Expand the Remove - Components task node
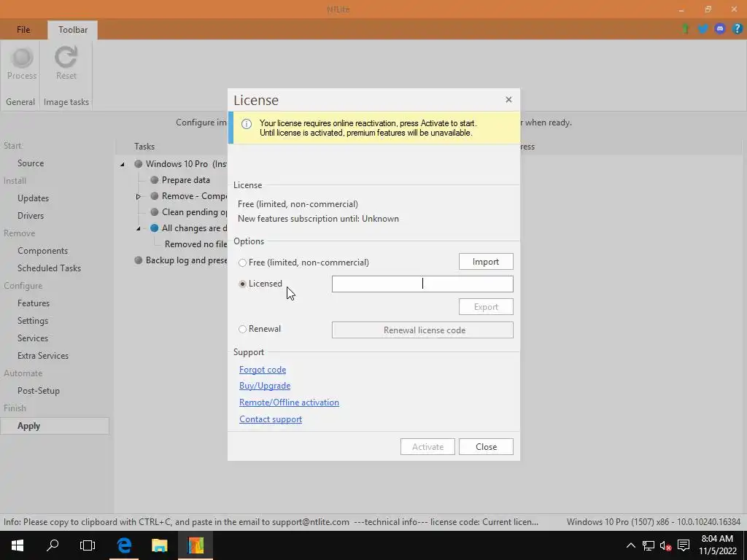Viewport: 747px width, 560px height. pos(138,196)
